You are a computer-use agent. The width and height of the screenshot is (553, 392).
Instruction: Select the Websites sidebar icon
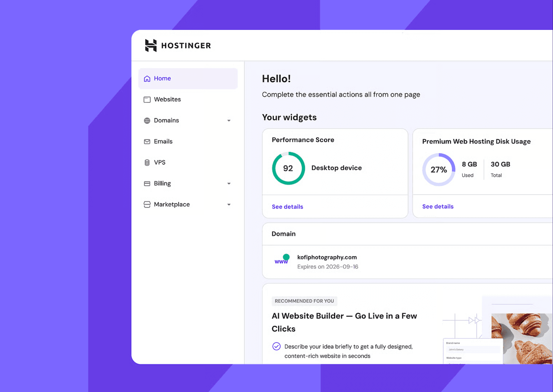point(147,99)
